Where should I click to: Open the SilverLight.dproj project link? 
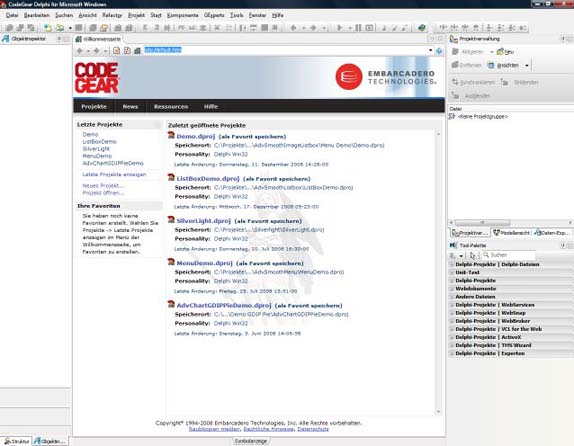pyautogui.click(x=204, y=221)
